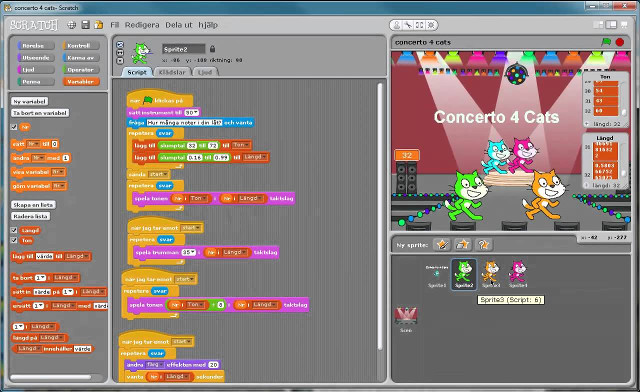This screenshot has height=392, width=640.
Task: Open 'start' dropdown in the sända block
Action: point(158,174)
